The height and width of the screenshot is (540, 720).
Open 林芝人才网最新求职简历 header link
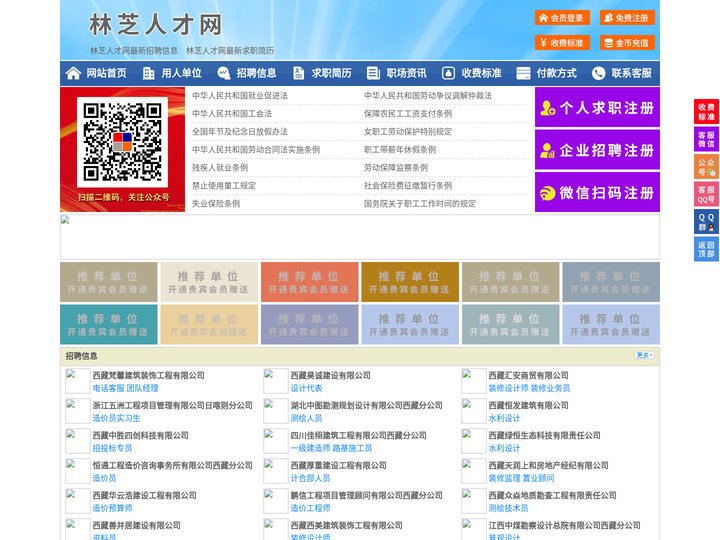click(x=230, y=51)
